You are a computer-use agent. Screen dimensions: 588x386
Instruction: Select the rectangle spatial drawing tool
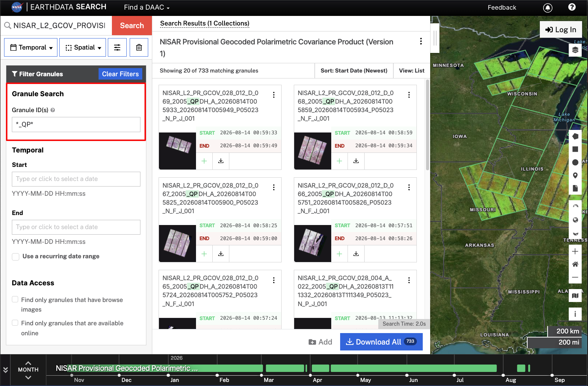click(x=575, y=149)
